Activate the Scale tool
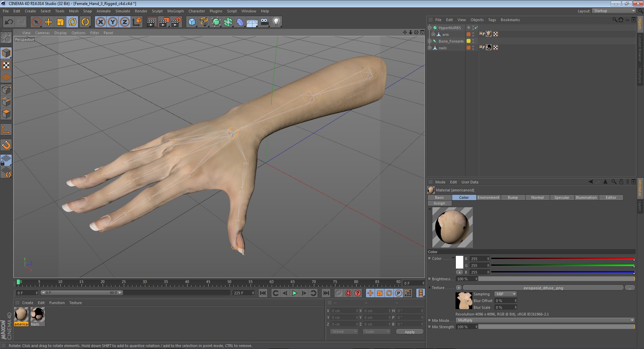 tap(60, 22)
